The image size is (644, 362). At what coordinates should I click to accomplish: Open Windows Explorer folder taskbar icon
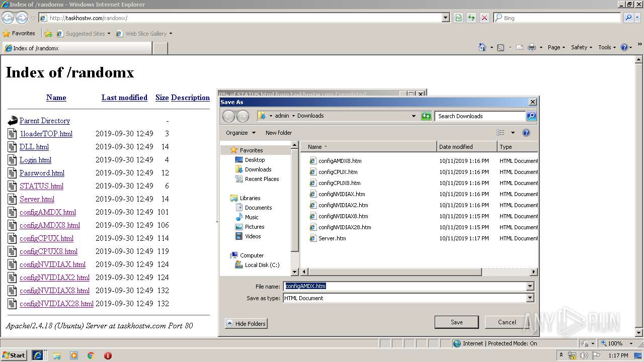tap(57, 355)
